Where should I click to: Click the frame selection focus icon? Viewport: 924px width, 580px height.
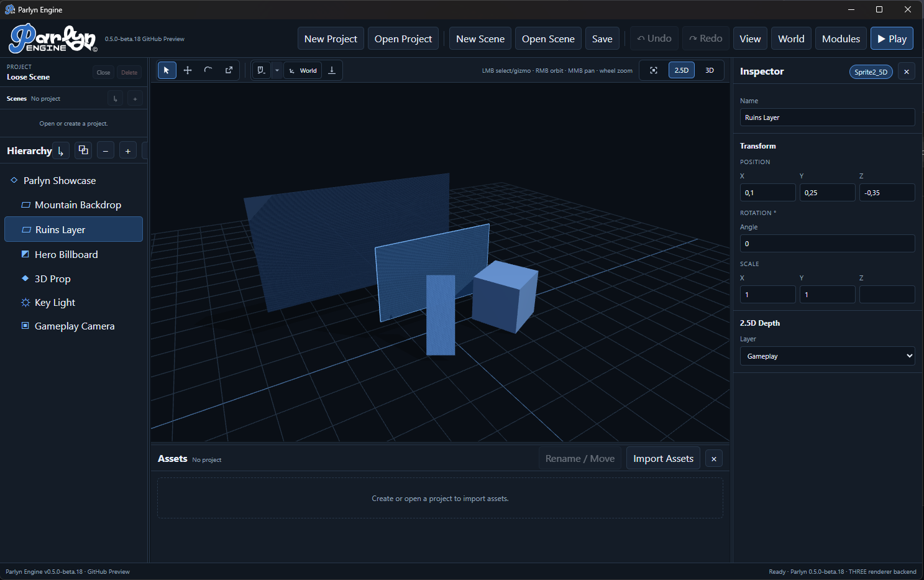[x=654, y=70]
